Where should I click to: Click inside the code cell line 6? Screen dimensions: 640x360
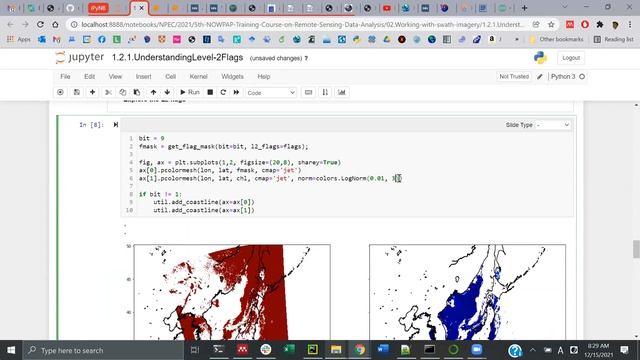pos(269,178)
